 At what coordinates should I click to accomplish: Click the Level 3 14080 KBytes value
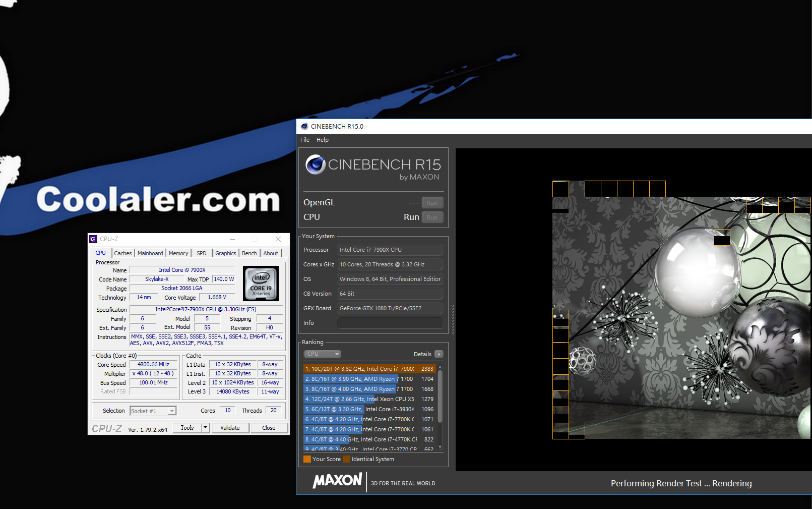(232, 391)
